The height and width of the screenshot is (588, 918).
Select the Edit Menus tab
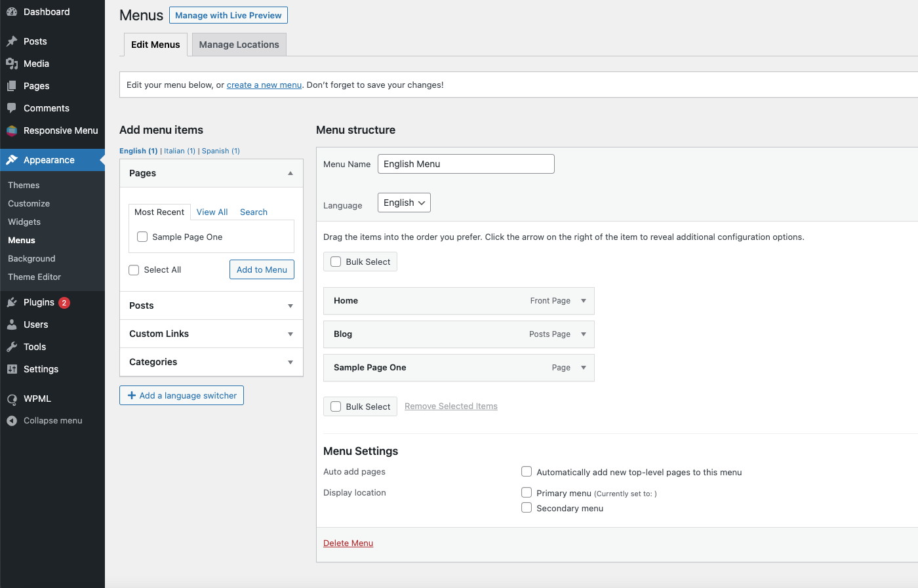click(155, 45)
